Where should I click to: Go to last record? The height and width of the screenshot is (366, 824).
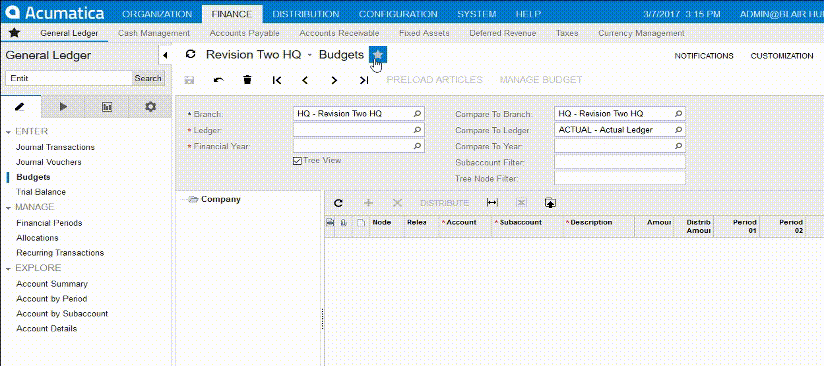[x=363, y=80]
